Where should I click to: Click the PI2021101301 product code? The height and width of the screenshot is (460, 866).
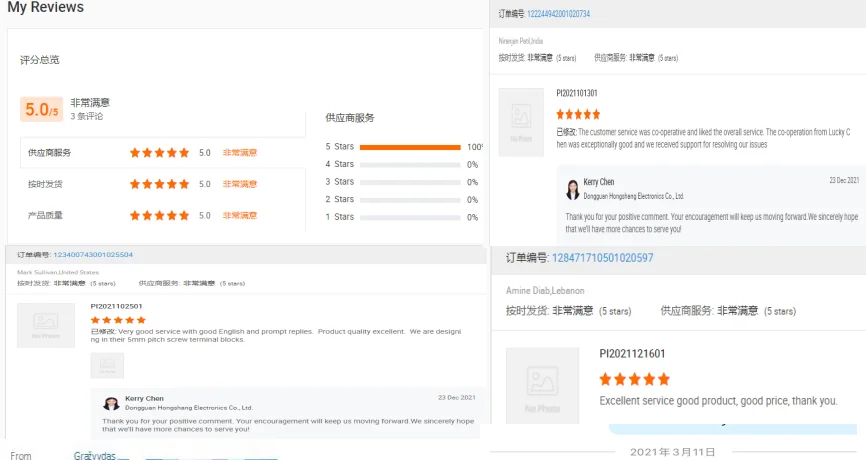(x=577, y=93)
